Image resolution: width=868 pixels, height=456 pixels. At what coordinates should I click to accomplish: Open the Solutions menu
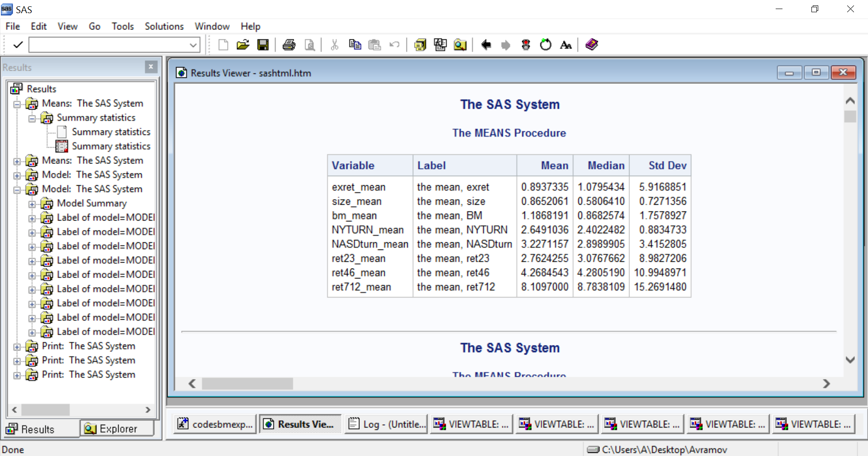click(x=164, y=26)
